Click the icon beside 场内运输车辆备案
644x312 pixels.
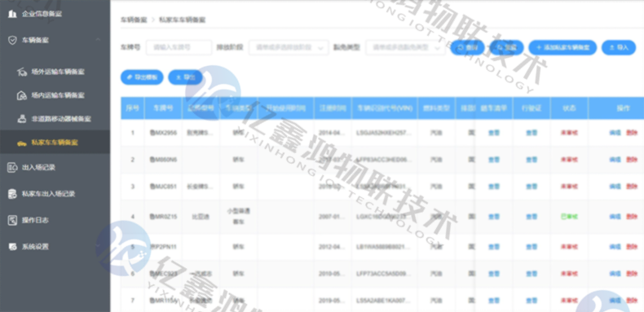(22, 95)
